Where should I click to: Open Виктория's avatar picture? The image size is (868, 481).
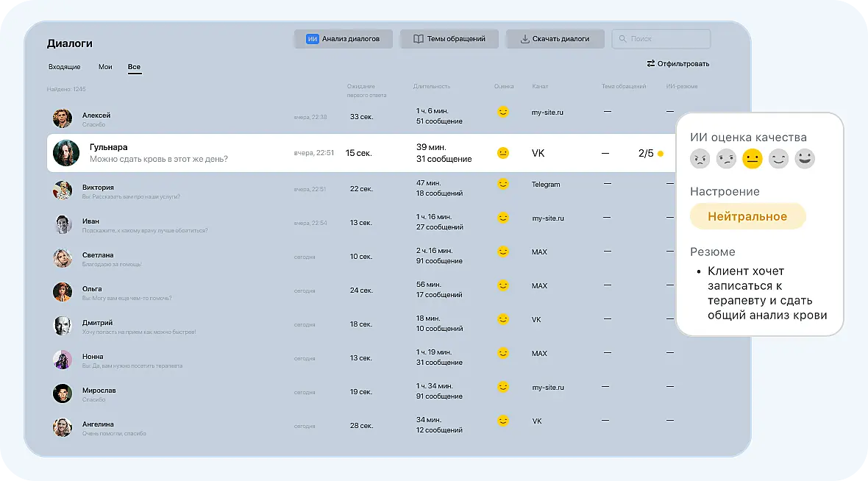(63, 190)
